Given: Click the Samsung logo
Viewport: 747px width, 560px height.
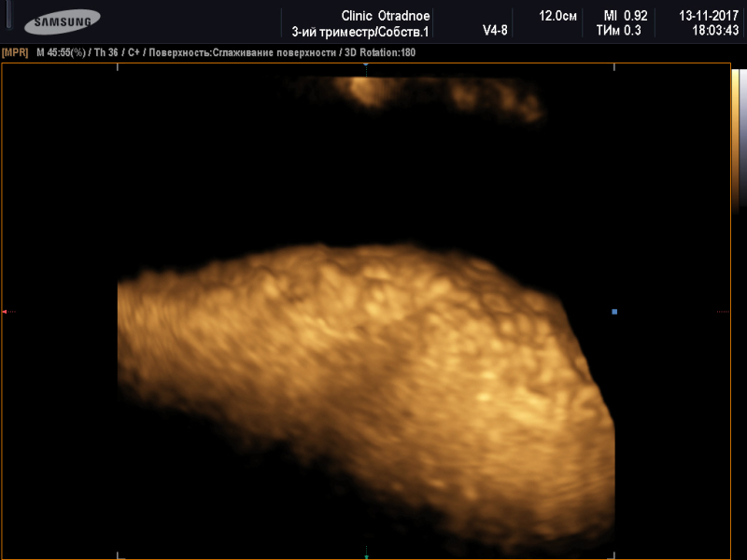Looking at the screenshot, I should 63,21.
